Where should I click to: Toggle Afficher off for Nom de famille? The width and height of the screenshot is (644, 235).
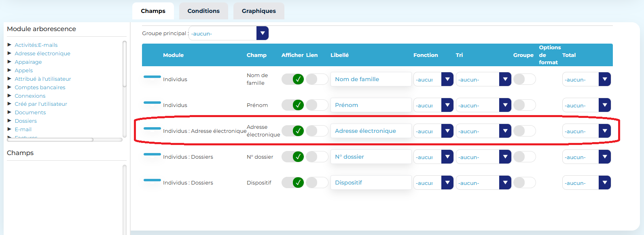pos(293,79)
